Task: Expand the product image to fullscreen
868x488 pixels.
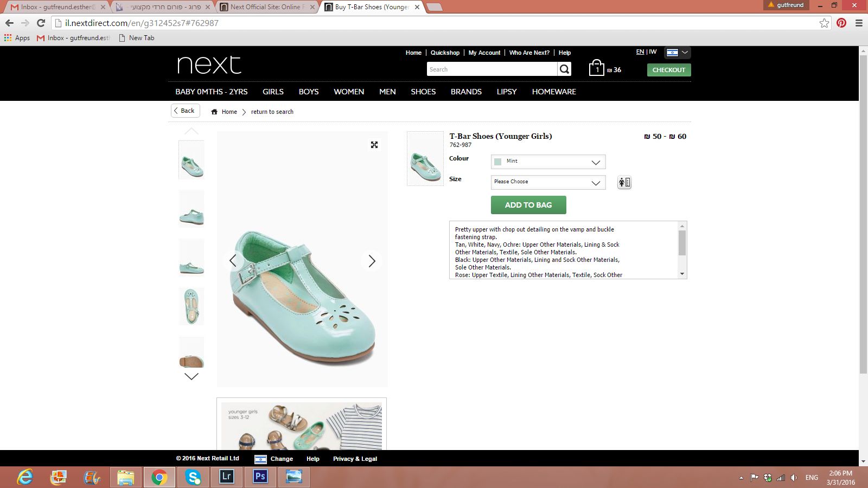Action: (x=374, y=145)
